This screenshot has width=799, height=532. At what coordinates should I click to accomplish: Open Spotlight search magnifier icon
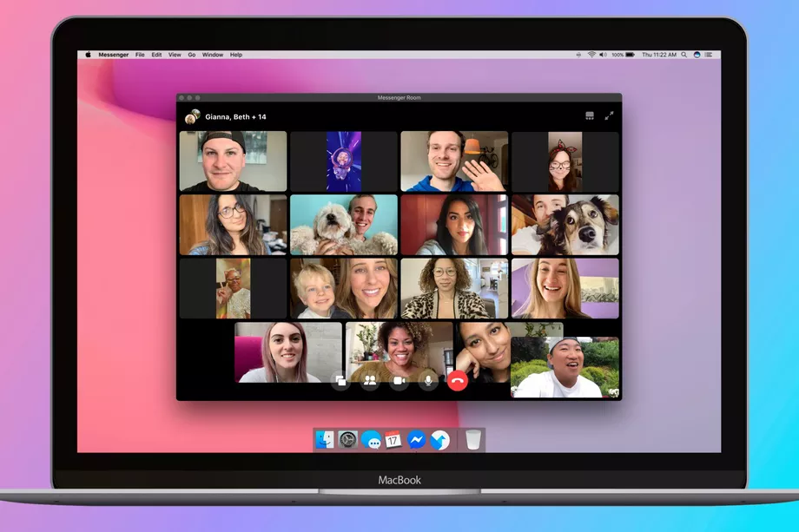point(683,55)
